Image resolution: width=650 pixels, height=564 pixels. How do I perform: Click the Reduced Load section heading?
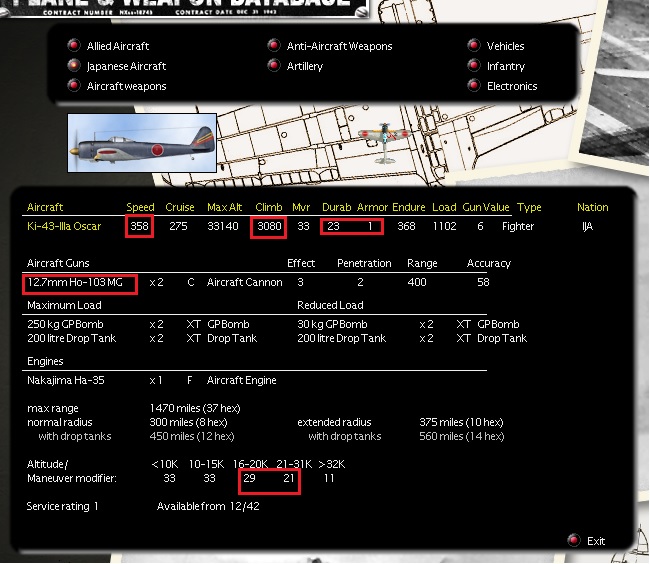pyautogui.click(x=330, y=305)
